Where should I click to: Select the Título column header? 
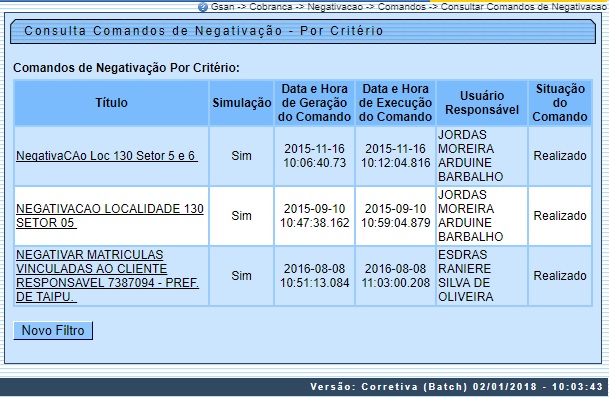[111, 103]
